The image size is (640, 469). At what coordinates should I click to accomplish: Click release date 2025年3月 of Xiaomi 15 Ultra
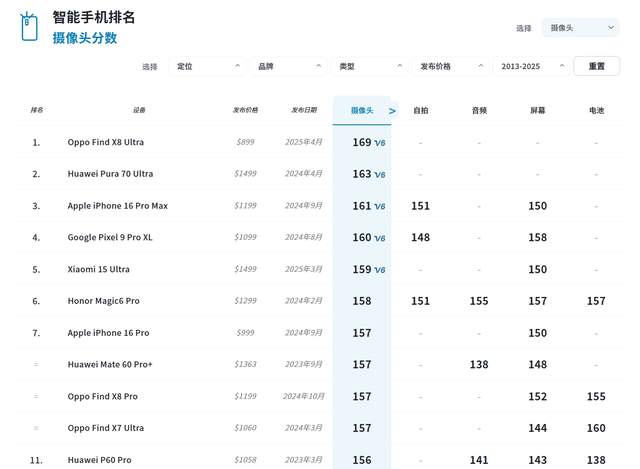(x=304, y=269)
